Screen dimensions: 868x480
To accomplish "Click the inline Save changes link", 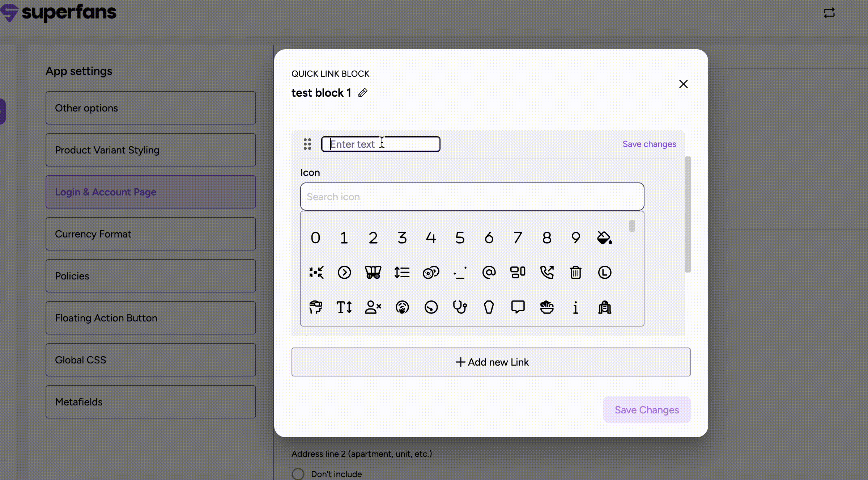I will [x=649, y=144].
